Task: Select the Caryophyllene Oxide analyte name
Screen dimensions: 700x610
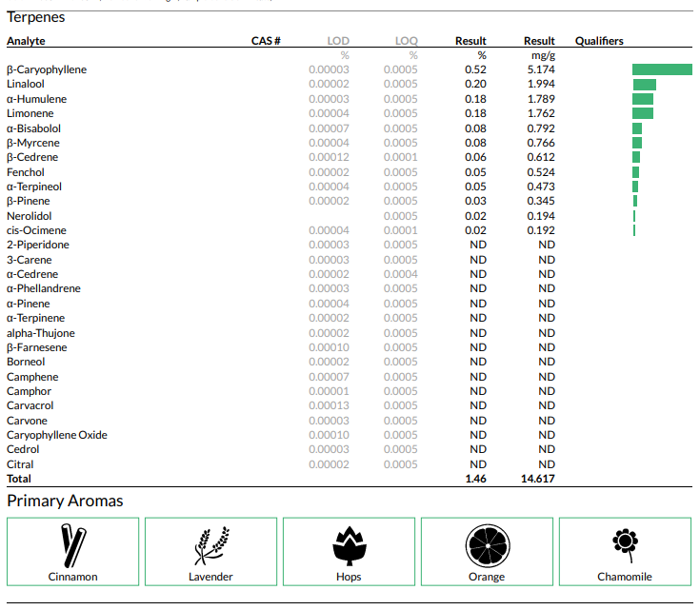Action: [56, 435]
